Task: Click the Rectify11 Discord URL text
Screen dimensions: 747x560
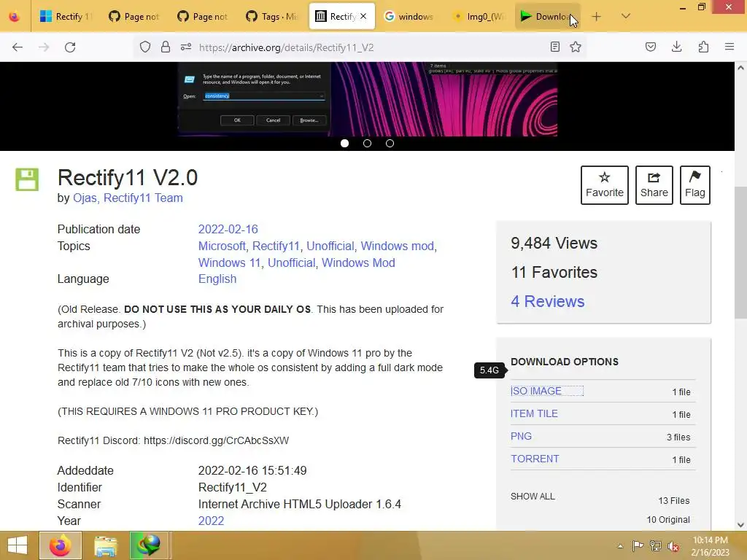Action: [x=216, y=440]
